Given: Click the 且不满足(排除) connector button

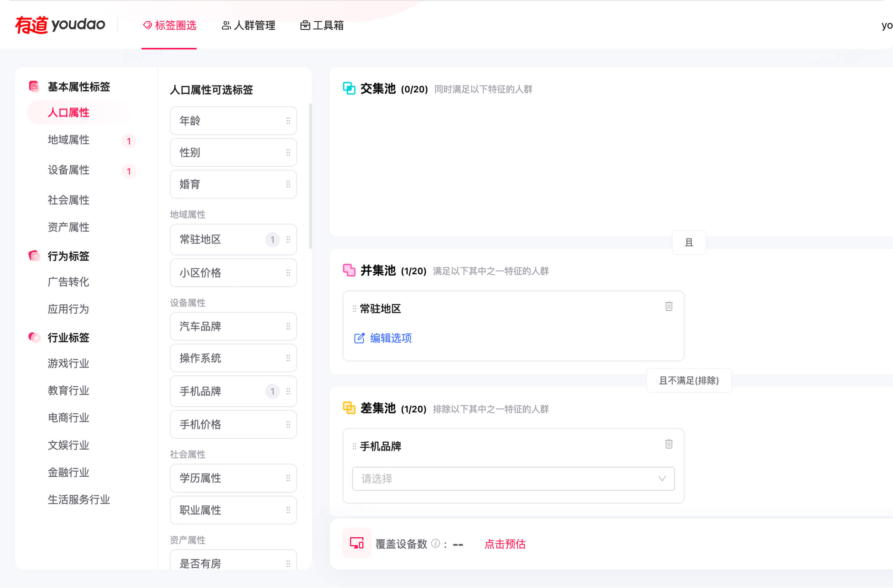Looking at the screenshot, I should click(x=689, y=381).
